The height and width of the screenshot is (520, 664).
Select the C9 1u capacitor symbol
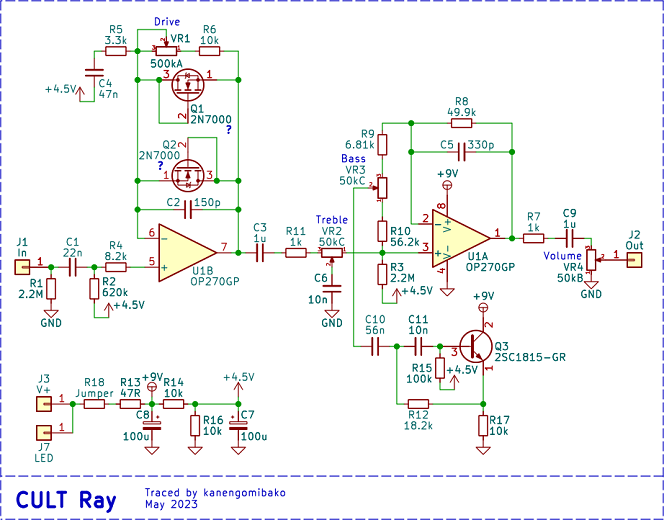pyautogui.click(x=570, y=238)
